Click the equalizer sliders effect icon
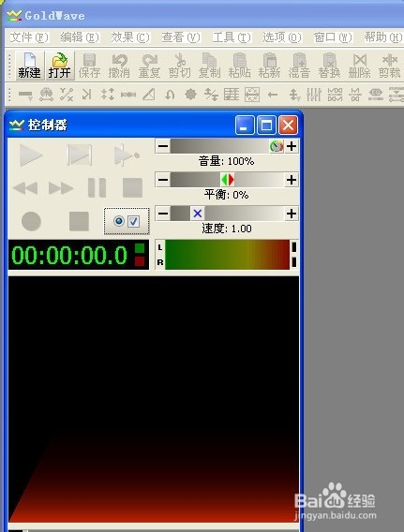404x532 pixels. (x=314, y=95)
